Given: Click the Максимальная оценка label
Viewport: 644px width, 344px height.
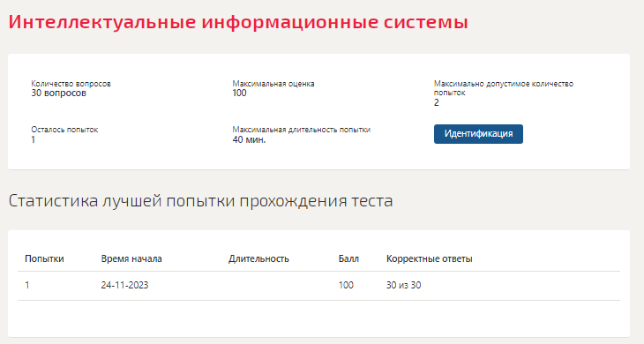Looking at the screenshot, I should click(x=273, y=84).
